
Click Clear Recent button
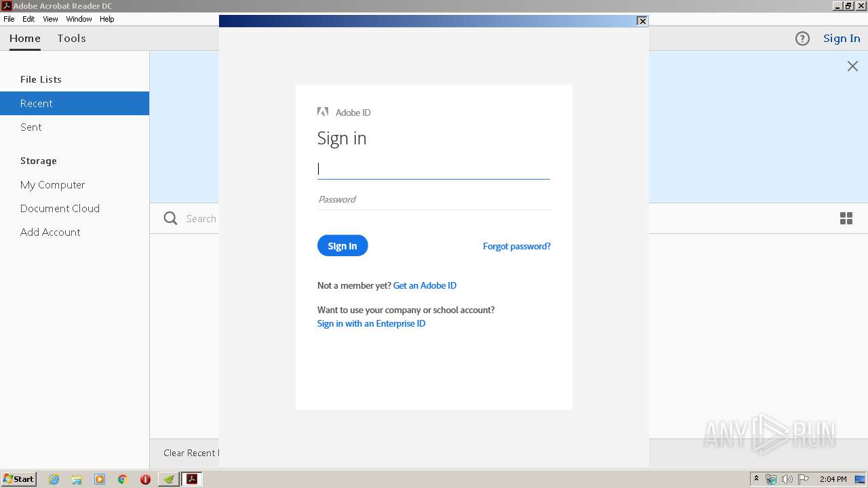190,453
